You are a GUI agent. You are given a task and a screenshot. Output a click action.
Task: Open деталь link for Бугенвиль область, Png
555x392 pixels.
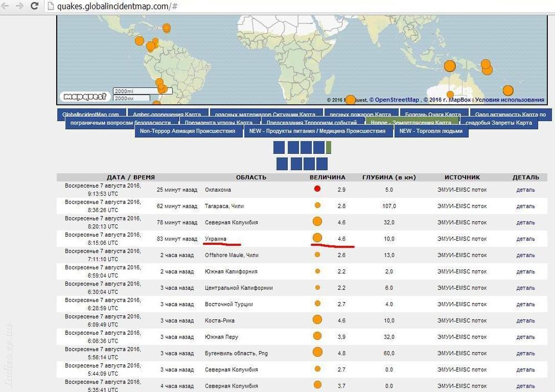pos(525,354)
